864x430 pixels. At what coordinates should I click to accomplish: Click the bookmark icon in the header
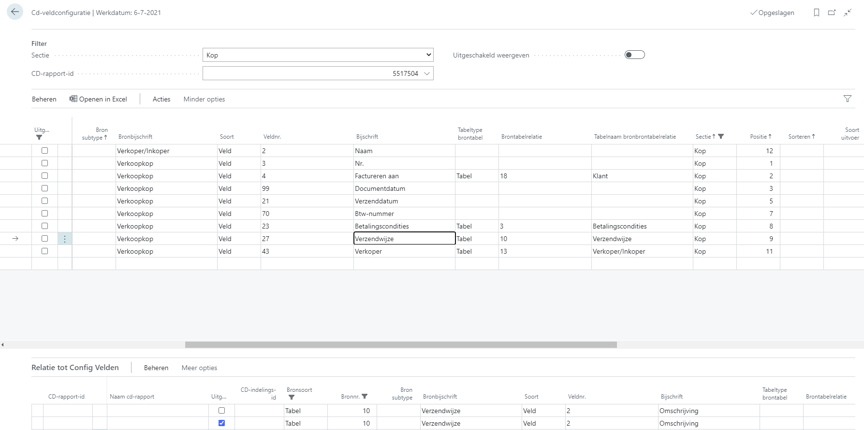click(817, 12)
